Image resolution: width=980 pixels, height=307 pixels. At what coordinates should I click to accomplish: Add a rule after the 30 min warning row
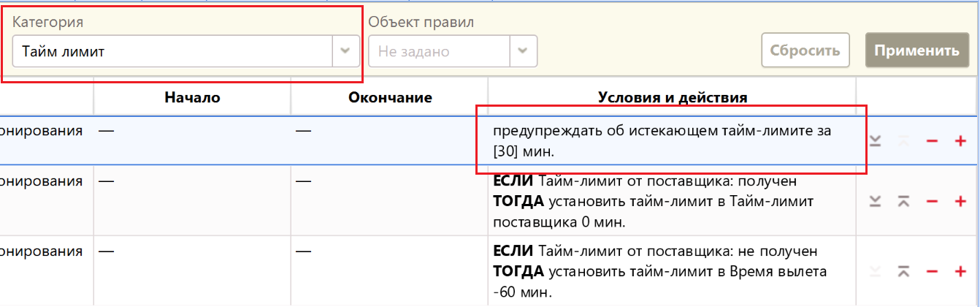tap(960, 141)
